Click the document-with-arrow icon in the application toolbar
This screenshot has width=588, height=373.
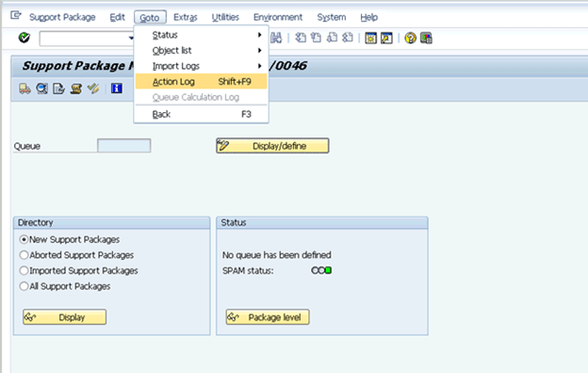click(x=58, y=89)
